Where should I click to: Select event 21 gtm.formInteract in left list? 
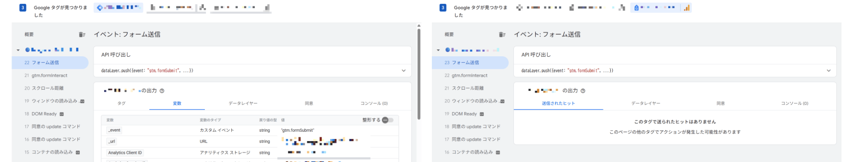pyautogui.click(x=50, y=76)
